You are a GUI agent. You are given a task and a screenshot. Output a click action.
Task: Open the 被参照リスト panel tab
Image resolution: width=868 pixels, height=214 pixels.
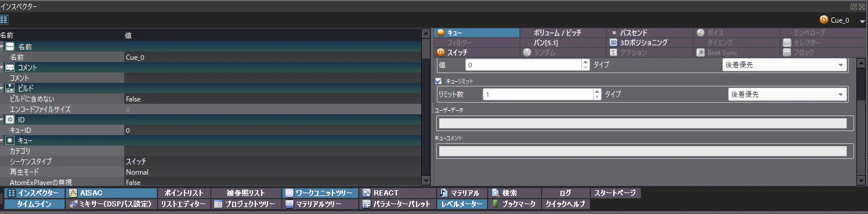pos(245,193)
